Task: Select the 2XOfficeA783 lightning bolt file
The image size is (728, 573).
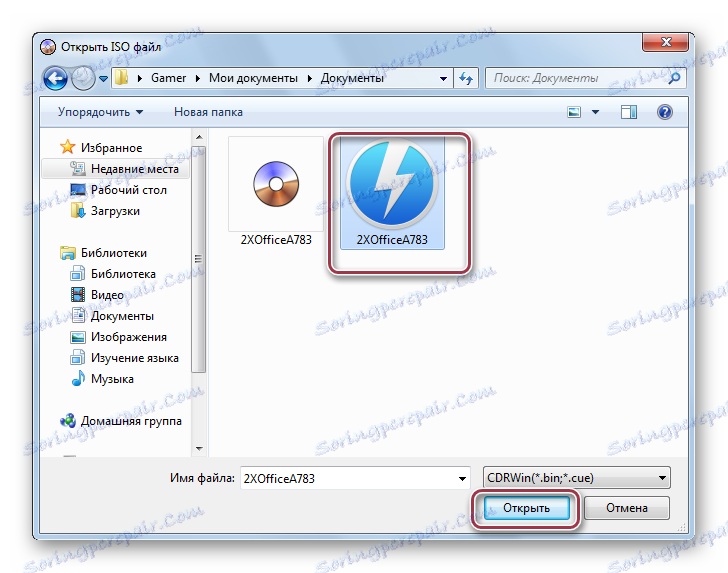Action: [x=392, y=192]
